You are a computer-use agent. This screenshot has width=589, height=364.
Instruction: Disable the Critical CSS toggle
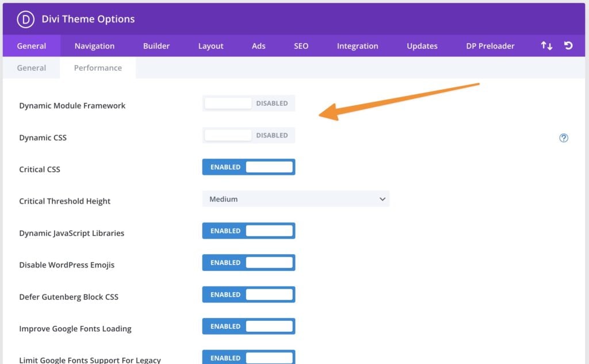click(248, 167)
